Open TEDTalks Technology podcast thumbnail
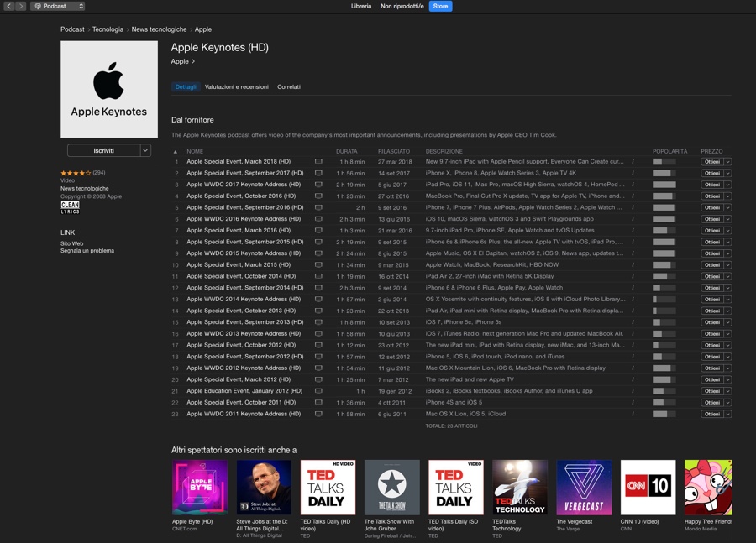This screenshot has height=543, width=756. pos(520,487)
